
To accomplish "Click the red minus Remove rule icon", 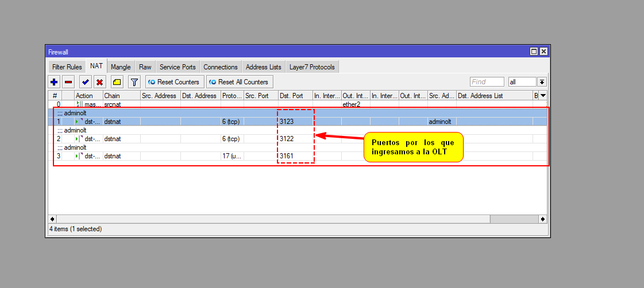I will pos(68,82).
